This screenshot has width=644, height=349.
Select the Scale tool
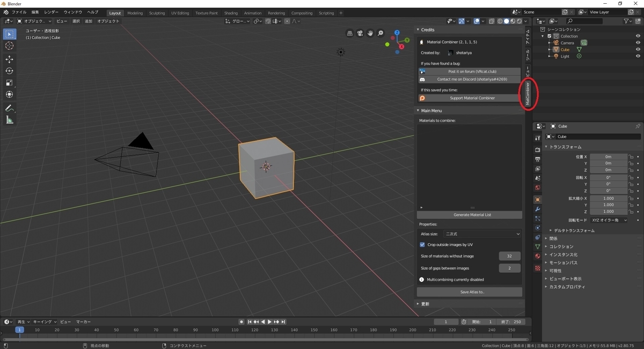click(10, 83)
